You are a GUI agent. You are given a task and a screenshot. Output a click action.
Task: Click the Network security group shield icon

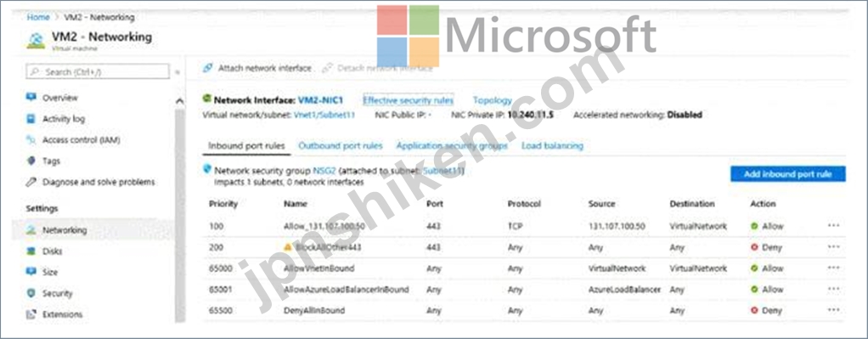(x=207, y=168)
